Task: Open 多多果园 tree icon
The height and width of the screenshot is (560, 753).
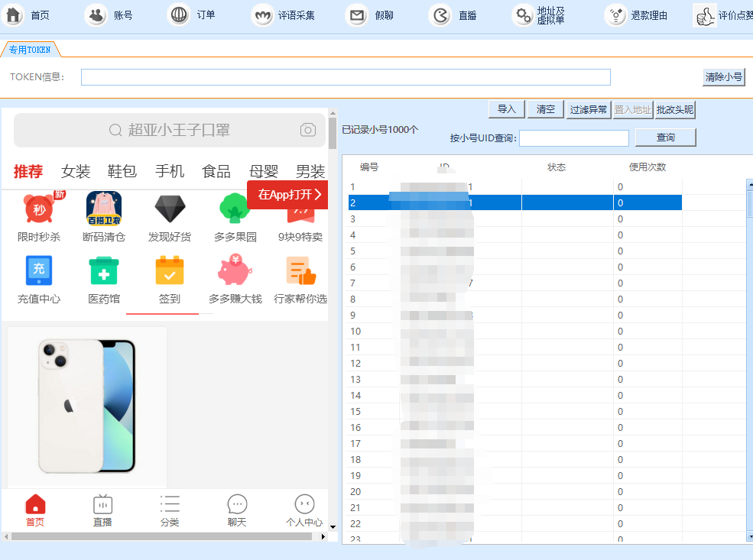Action: click(x=235, y=209)
